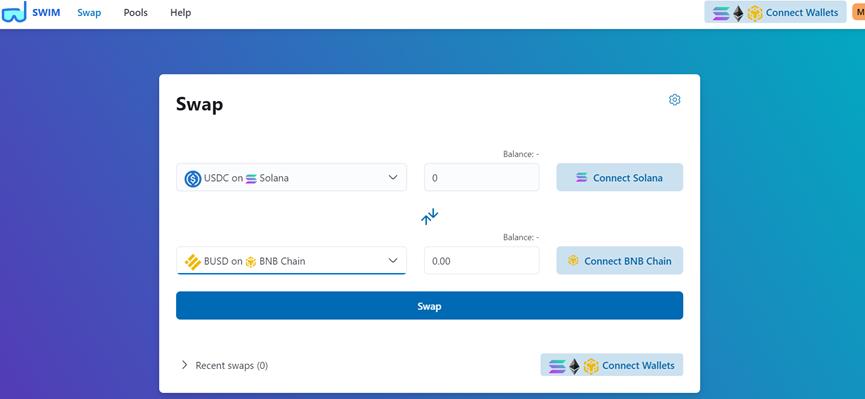Click the BUSD token icon

(x=193, y=262)
